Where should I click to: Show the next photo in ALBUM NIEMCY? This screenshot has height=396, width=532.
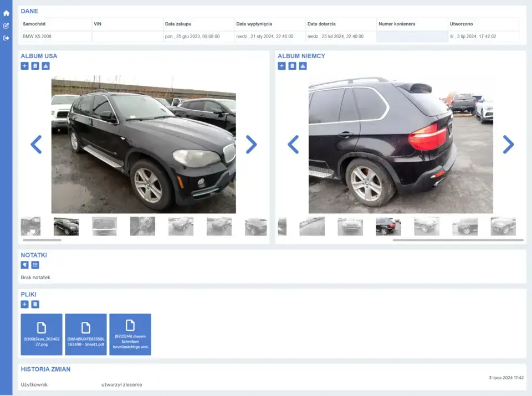[x=508, y=145]
